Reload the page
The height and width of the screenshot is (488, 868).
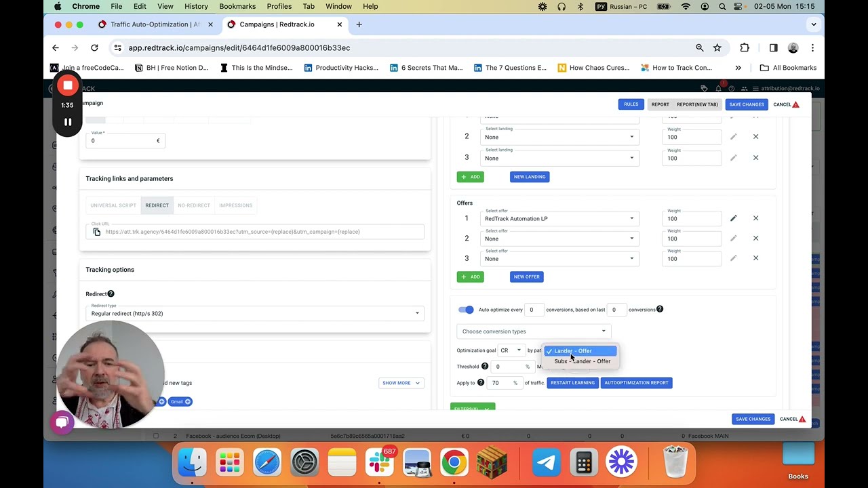point(94,47)
